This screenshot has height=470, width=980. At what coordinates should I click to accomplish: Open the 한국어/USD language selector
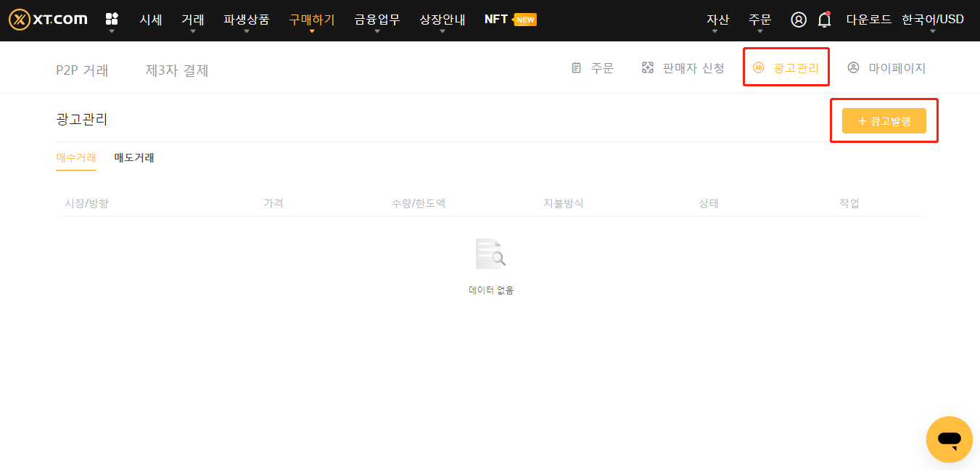pyautogui.click(x=933, y=20)
